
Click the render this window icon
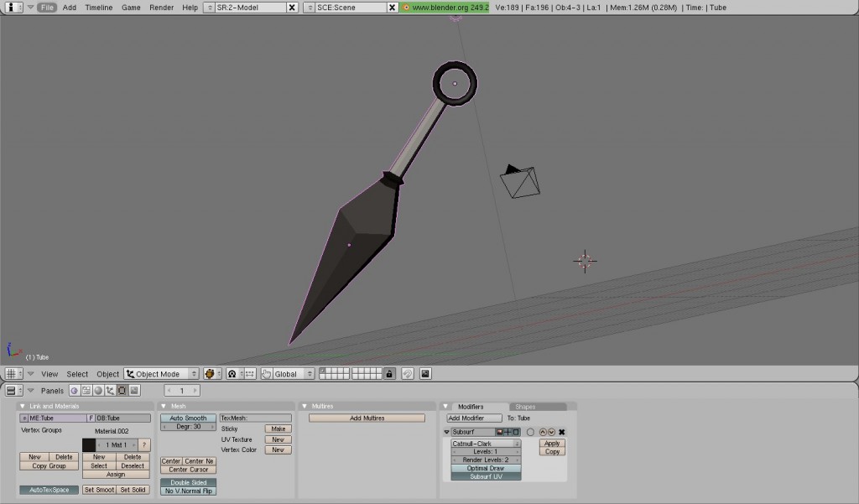point(425,374)
